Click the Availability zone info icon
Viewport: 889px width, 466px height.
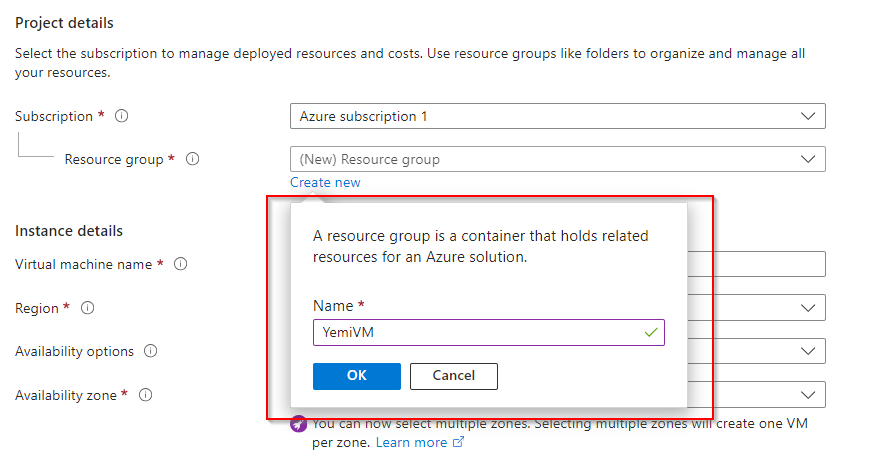coord(146,395)
